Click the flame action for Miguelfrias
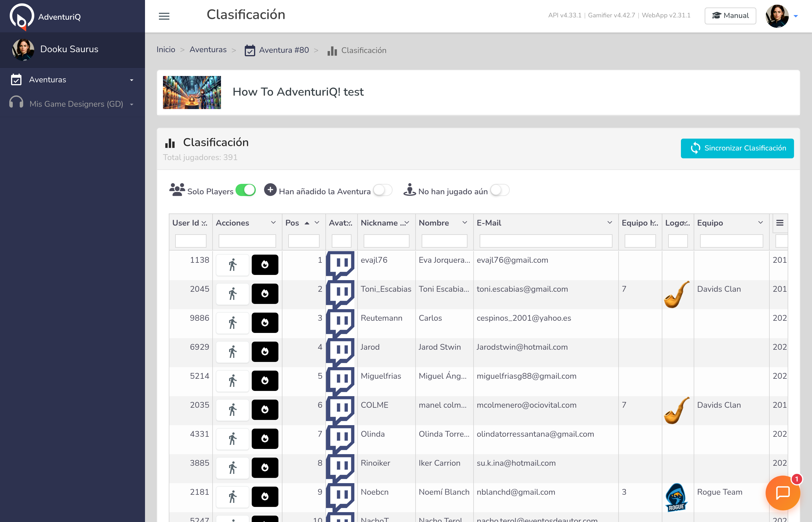812x522 pixels. pyautogui.click(x=265, y=381)
